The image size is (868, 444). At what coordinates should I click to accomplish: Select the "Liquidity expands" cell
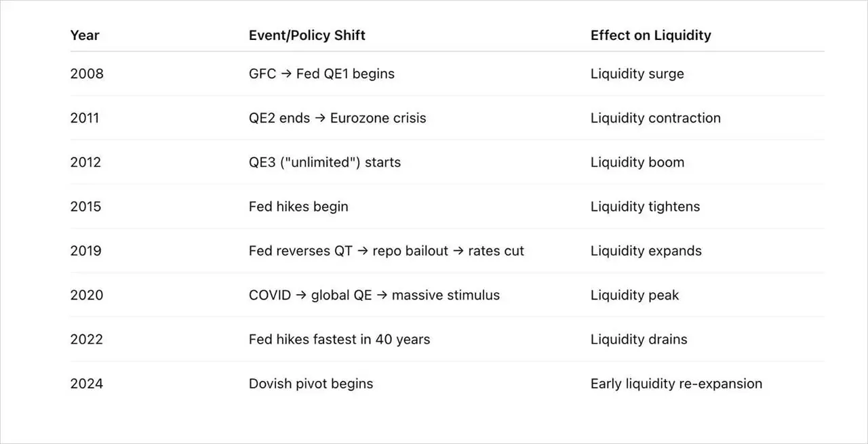(x=646, y=251)
